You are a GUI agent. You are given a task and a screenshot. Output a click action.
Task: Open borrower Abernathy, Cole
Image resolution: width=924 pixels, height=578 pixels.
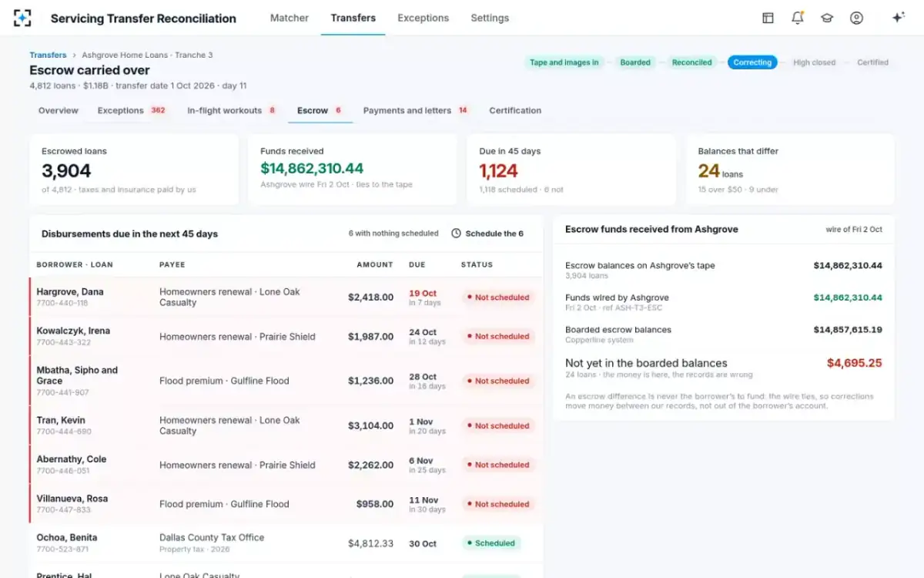[x=72, y=459]
